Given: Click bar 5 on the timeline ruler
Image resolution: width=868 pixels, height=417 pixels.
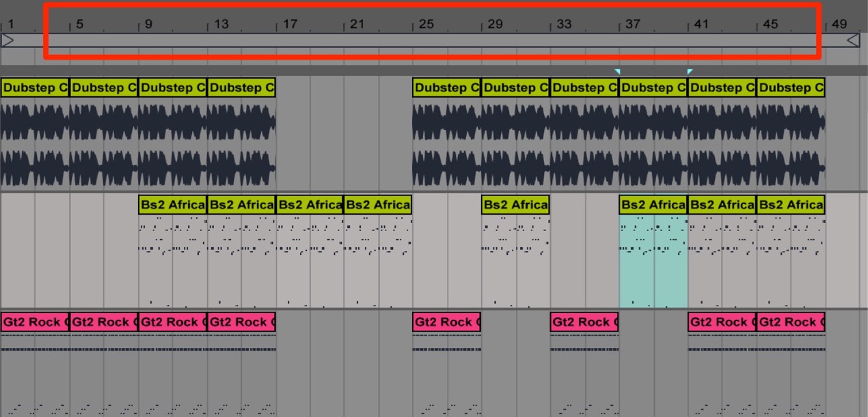Looking at the screenshot, I should [x=79, y=24].
